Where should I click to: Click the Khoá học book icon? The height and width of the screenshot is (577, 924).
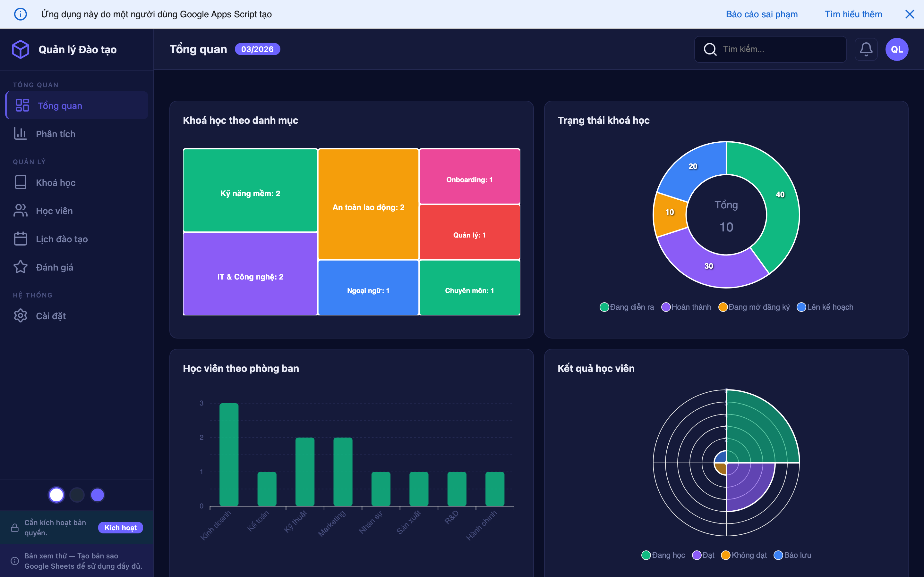pos(20,182)
